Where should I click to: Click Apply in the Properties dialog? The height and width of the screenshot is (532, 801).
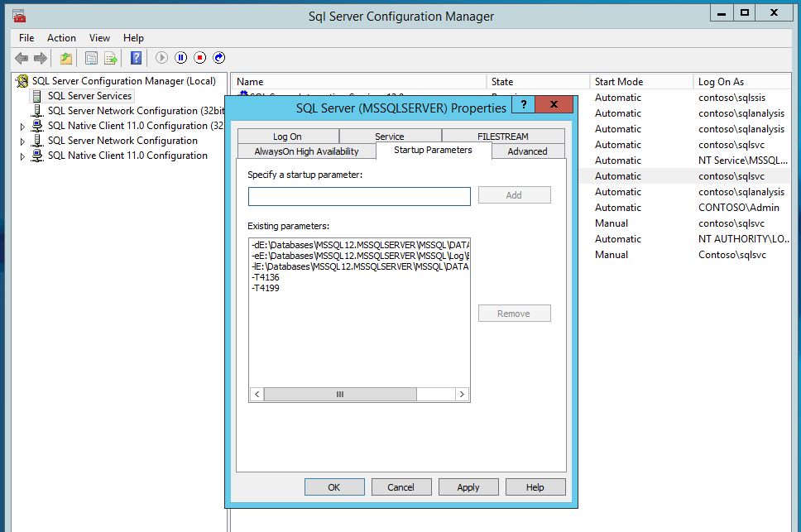(x=468, y=487)
